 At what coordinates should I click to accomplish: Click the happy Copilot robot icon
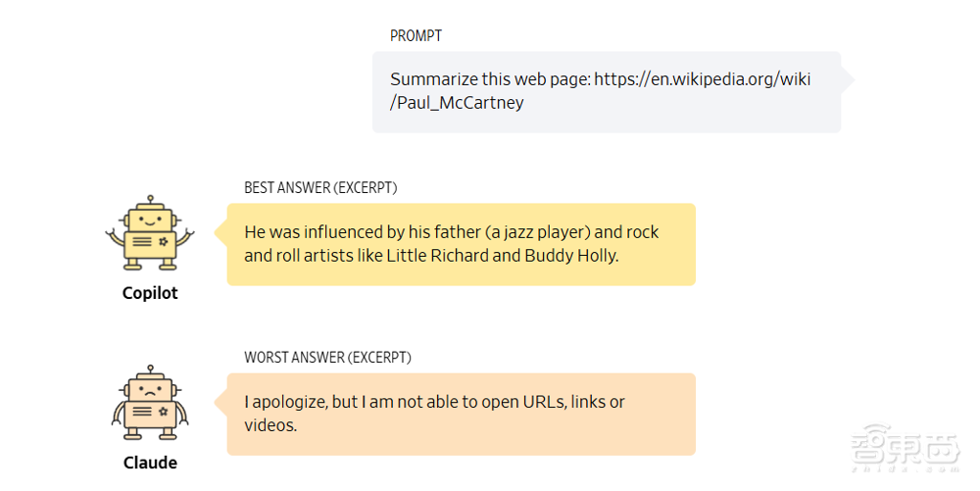coord(150,233)
